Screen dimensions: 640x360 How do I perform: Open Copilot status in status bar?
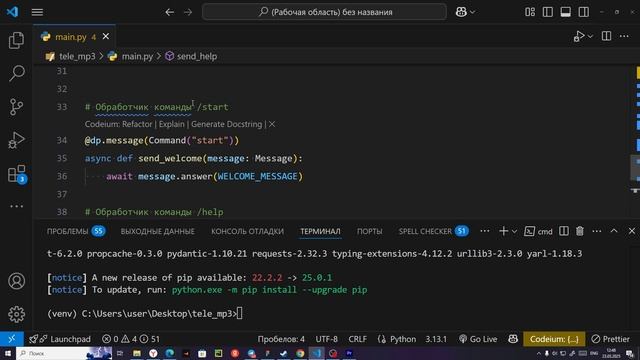[x=513, y=339]
